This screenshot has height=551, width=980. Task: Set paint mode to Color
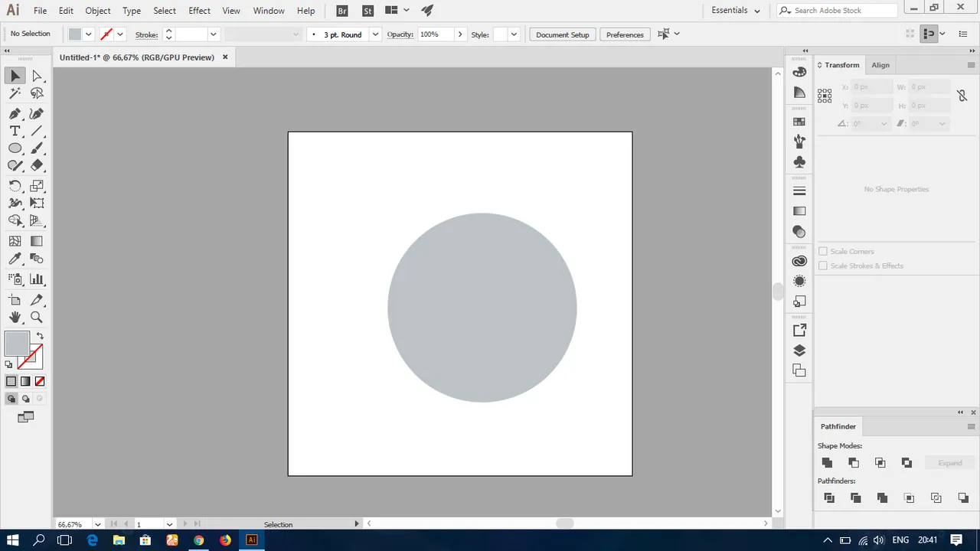tap(11, 381)
